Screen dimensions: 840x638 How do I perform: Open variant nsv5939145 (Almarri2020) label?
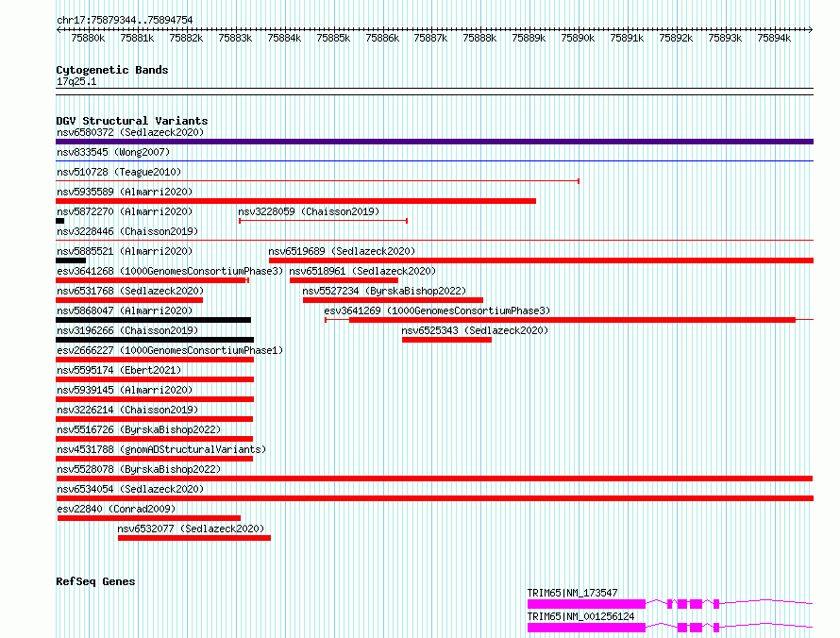coord(125,390)
